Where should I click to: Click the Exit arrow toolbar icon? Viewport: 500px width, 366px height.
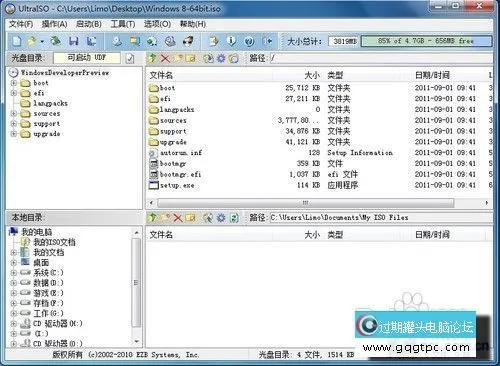267,41
